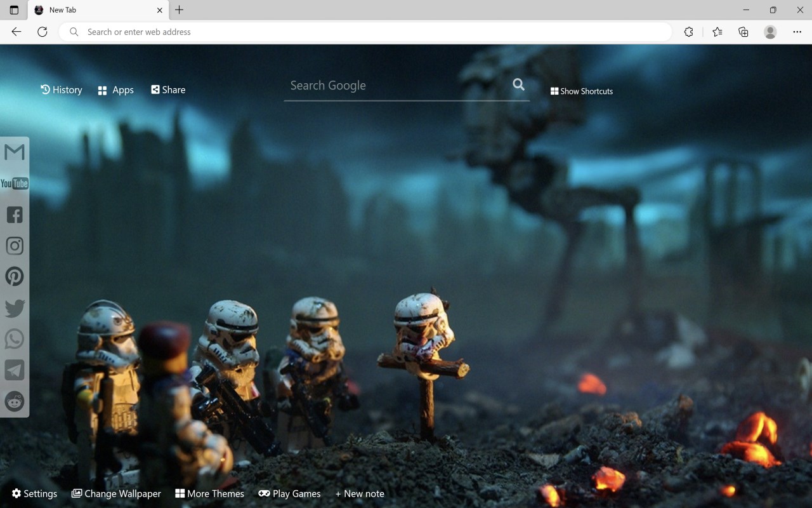Viewport: 812px width, 508px height.
Task: Open the Favorites list
Action: (x=717, y=32)
